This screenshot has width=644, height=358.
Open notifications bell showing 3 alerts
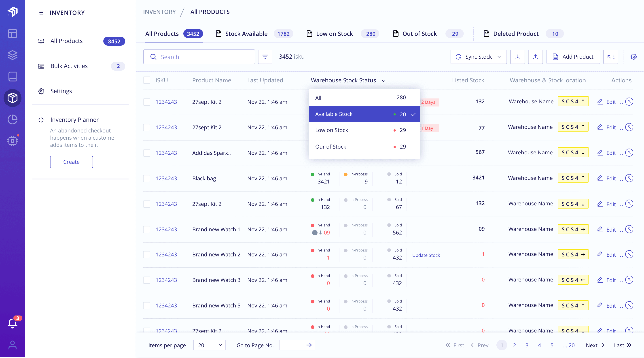click(x=13, y=322)
